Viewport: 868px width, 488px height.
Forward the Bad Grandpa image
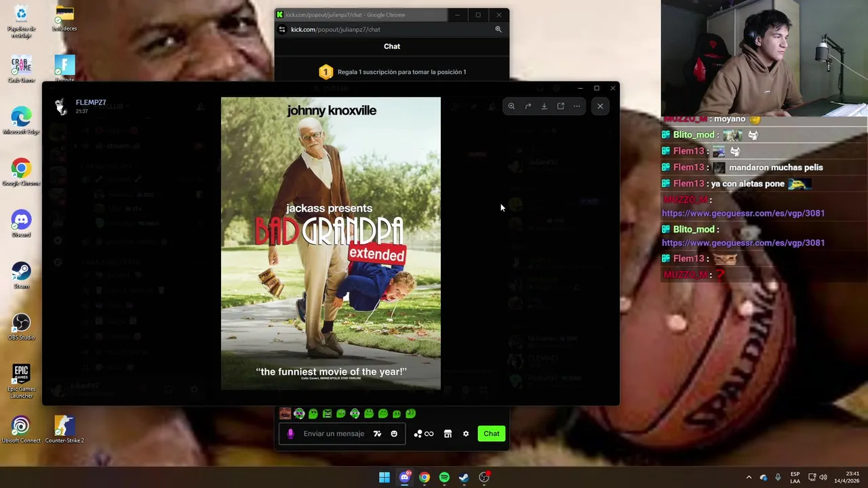(528, 106)
